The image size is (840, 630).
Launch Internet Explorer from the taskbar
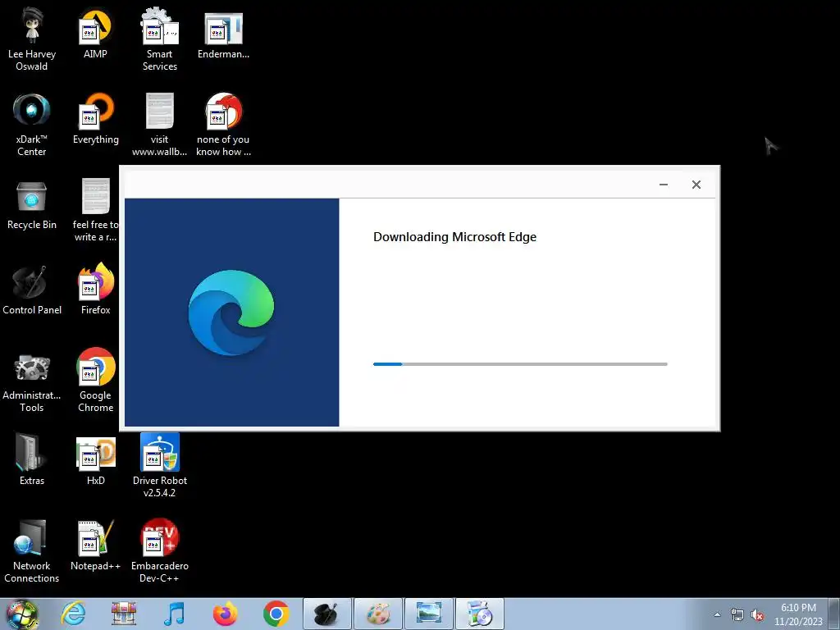(73, 614)
